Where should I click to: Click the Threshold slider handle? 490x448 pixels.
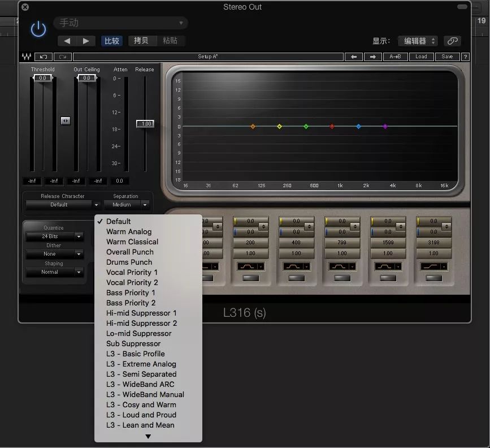pos(43,78)
